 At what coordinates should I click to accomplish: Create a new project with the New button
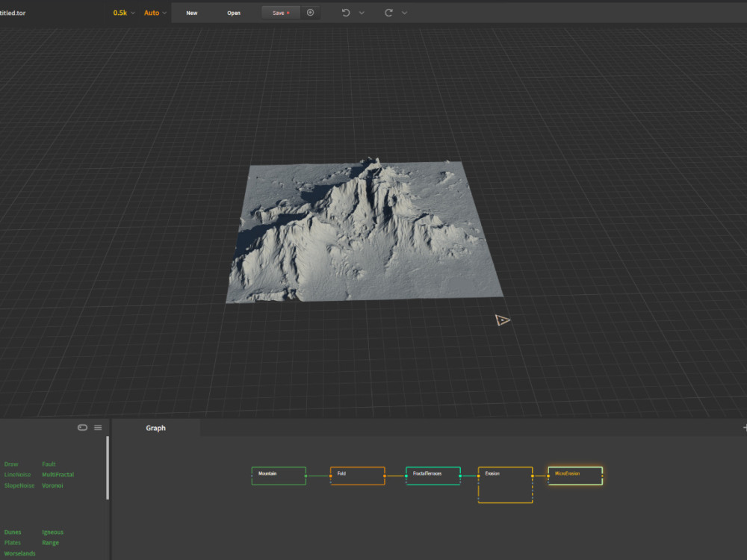191,13
